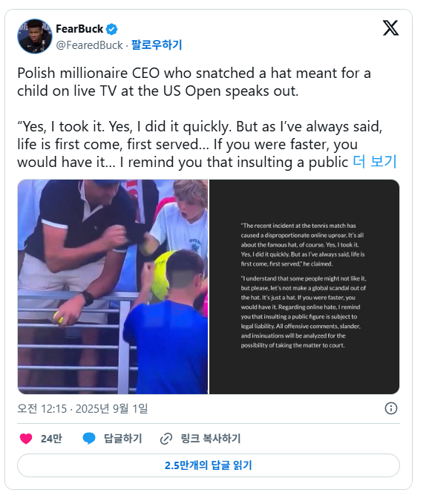Viewport: 429px width, 504px height.
Task: Click the date 2025년 9월 1일
Action: coord(112,408)
